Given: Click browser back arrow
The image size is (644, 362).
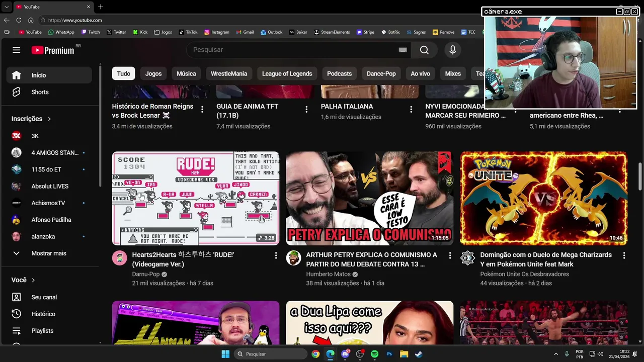Looking at the screenshot, I should tap(7, 20).
